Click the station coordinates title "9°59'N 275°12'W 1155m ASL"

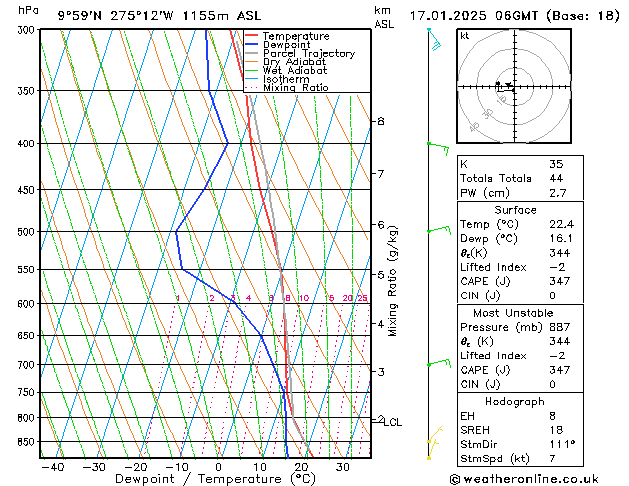159,16
